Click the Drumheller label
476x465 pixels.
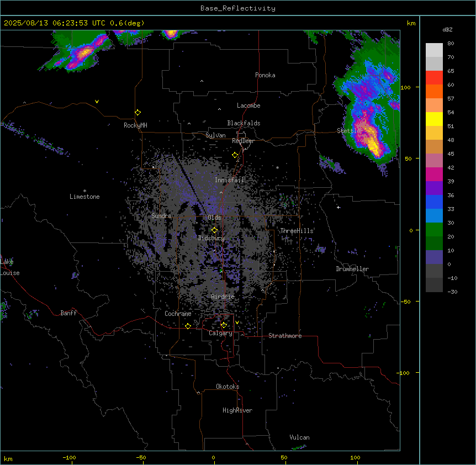[352, 269]
